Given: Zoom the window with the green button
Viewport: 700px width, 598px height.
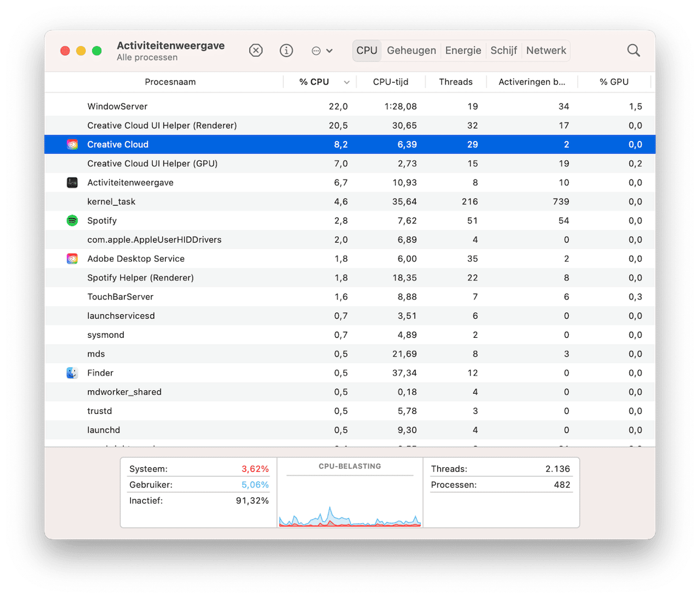Looking at the screenshot, I should click(x=97, y=51).
